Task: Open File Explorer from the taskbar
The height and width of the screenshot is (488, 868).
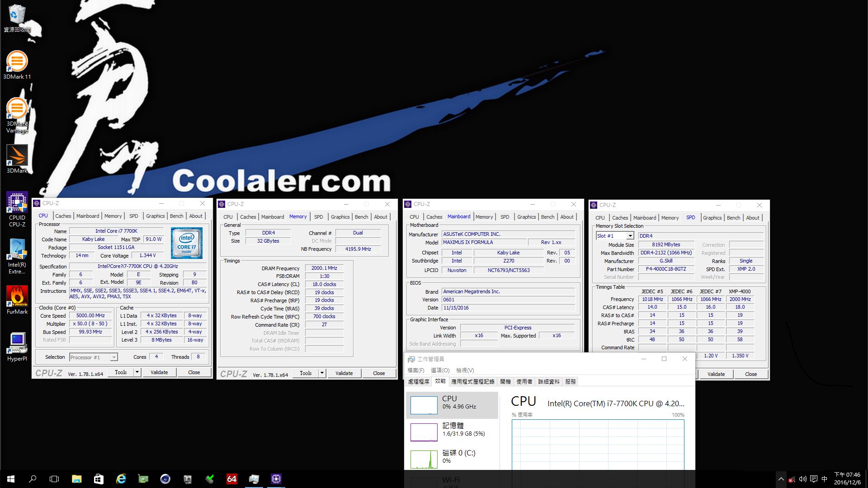Action: (x=76, y=479)
